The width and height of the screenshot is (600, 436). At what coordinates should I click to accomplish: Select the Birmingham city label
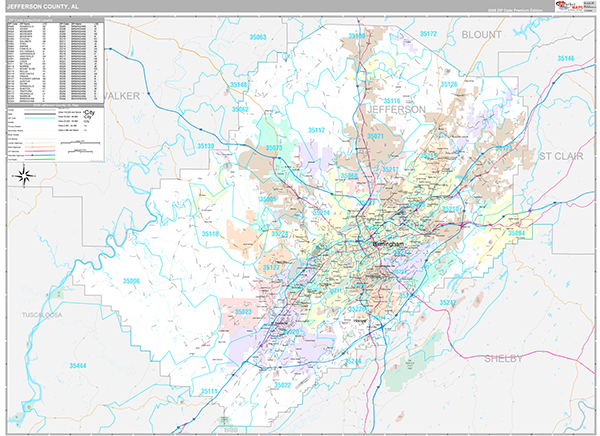tap(388, 243)
